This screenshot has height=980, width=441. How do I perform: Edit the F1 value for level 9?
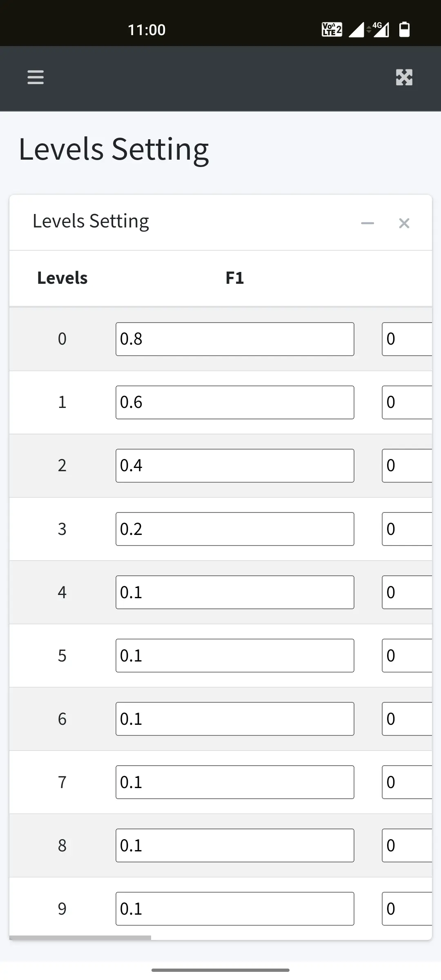235,909
